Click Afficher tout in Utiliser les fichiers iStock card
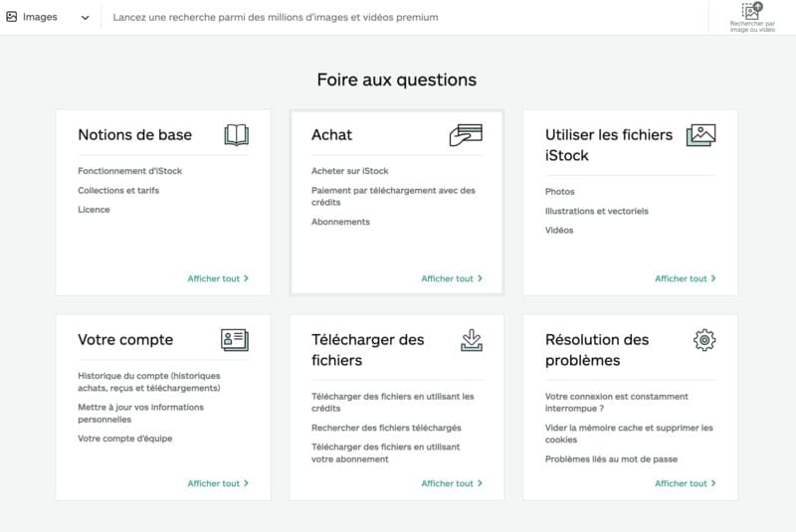This screenshot has height=532, width=796. coord(686,278)
